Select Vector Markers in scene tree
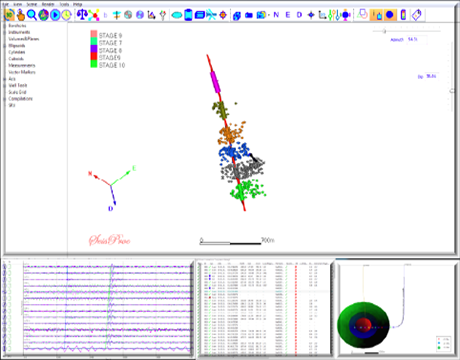 22,72
